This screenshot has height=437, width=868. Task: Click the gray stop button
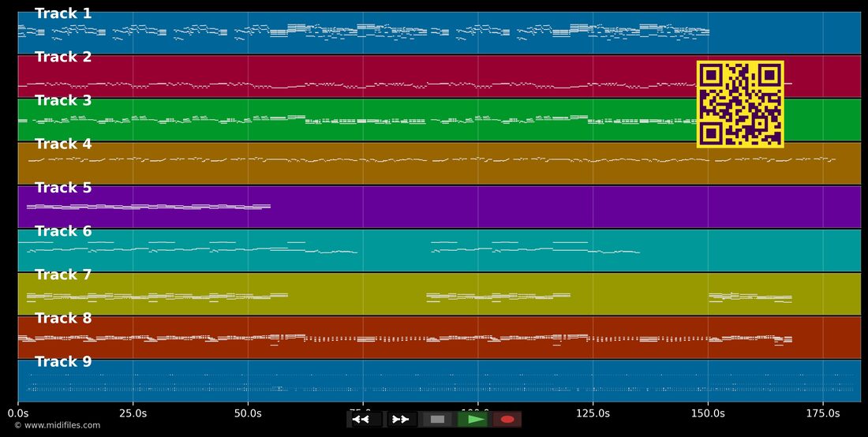[437, 420]
